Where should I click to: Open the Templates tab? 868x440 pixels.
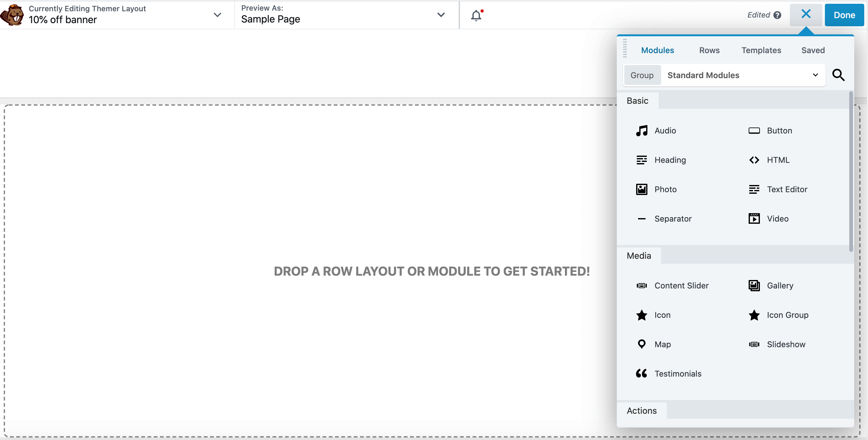761,50
